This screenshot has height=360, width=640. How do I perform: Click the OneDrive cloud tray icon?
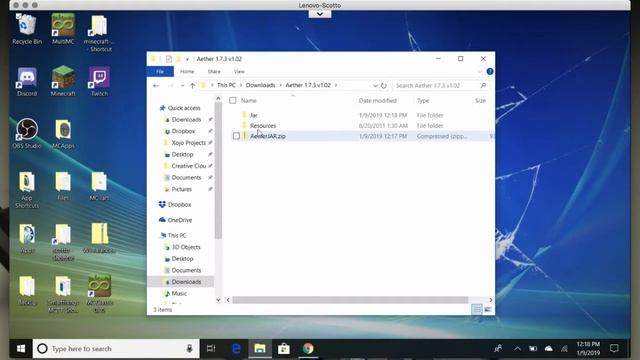pos(548,349)
